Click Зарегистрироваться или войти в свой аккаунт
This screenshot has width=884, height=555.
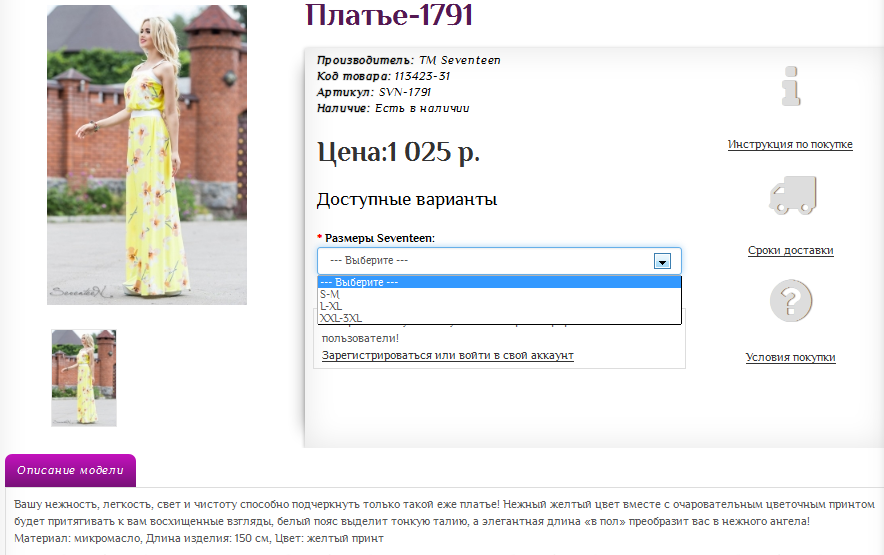(448, 355)
